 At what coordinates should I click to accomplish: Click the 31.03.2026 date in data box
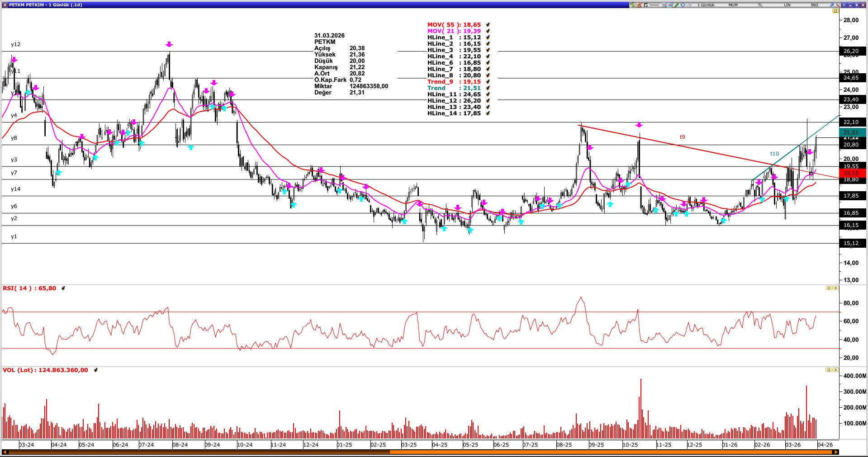[329, 36]
